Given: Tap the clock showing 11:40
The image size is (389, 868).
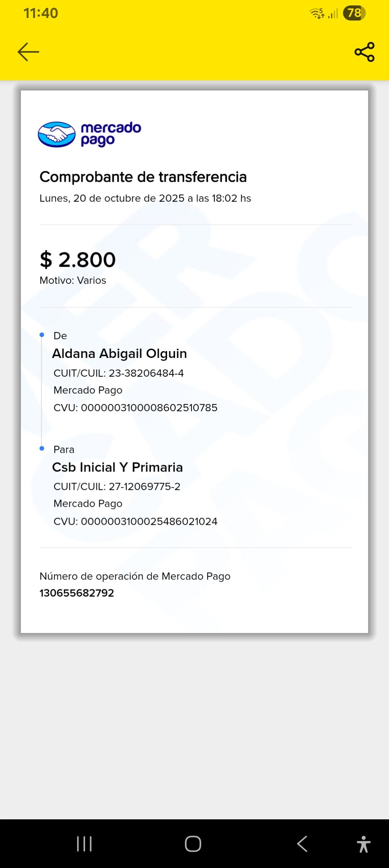Looking at the screenshot, I should pos(41,13).
